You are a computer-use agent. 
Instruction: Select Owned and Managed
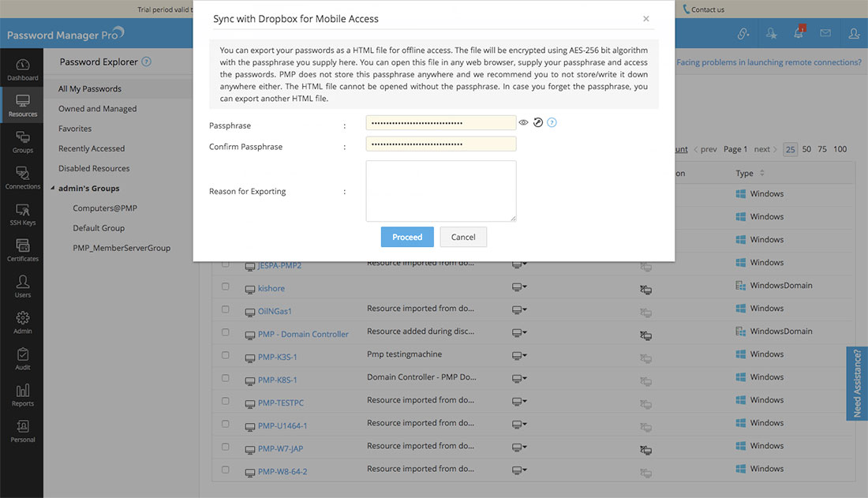[97, 109]
